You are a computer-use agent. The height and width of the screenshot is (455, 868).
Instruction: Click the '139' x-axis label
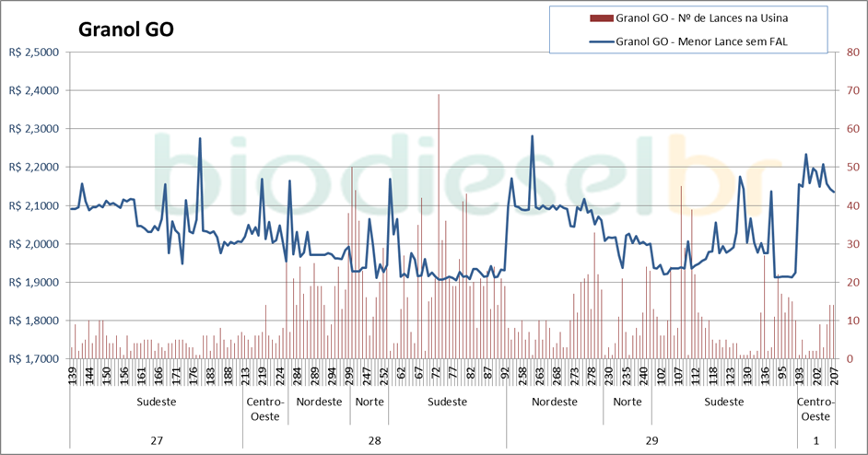(x=73, y=376)
